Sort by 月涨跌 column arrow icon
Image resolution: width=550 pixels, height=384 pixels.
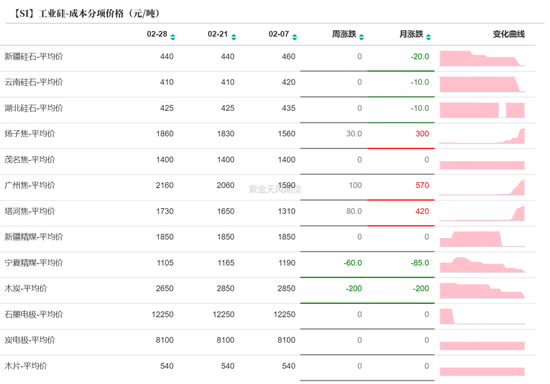[428, 37]
